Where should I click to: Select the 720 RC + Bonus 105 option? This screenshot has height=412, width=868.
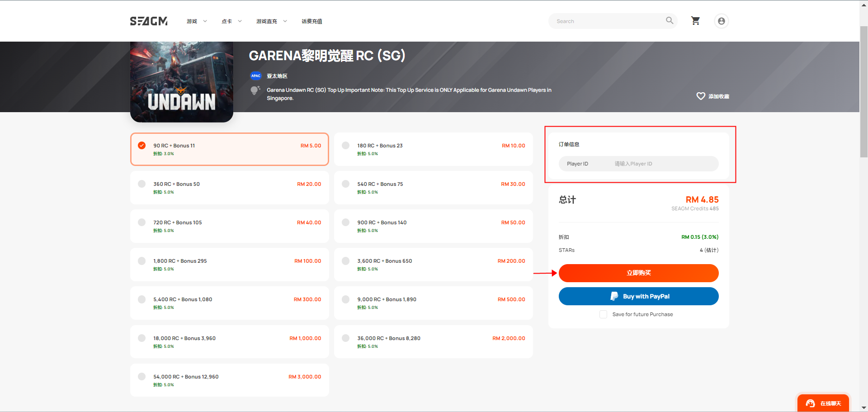[230, 226]
